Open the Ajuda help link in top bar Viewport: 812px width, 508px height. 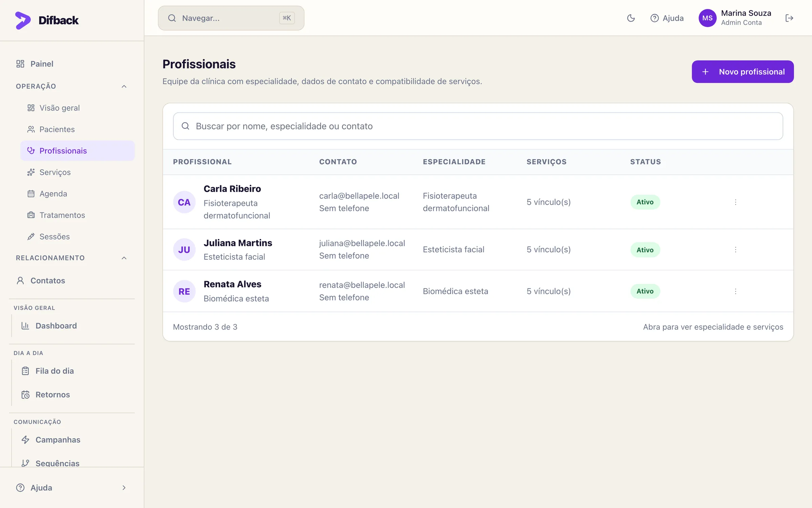(x=667, y=18)
